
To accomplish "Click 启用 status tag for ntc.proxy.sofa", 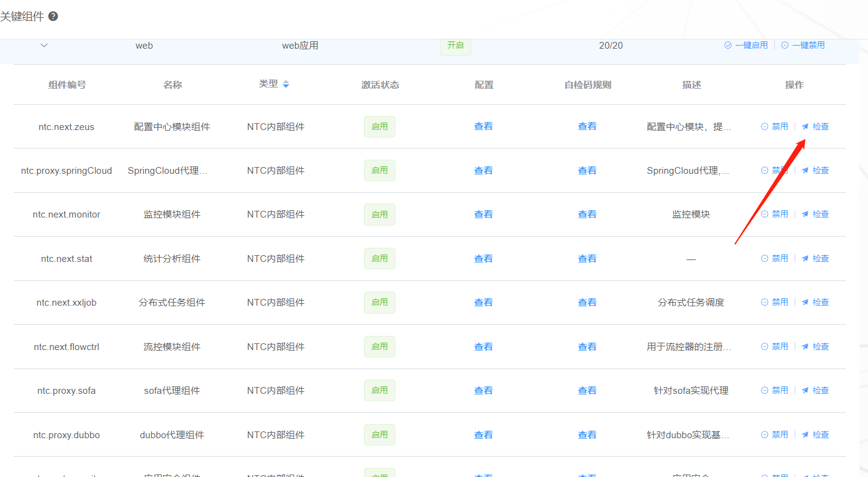I will point(379,390).
